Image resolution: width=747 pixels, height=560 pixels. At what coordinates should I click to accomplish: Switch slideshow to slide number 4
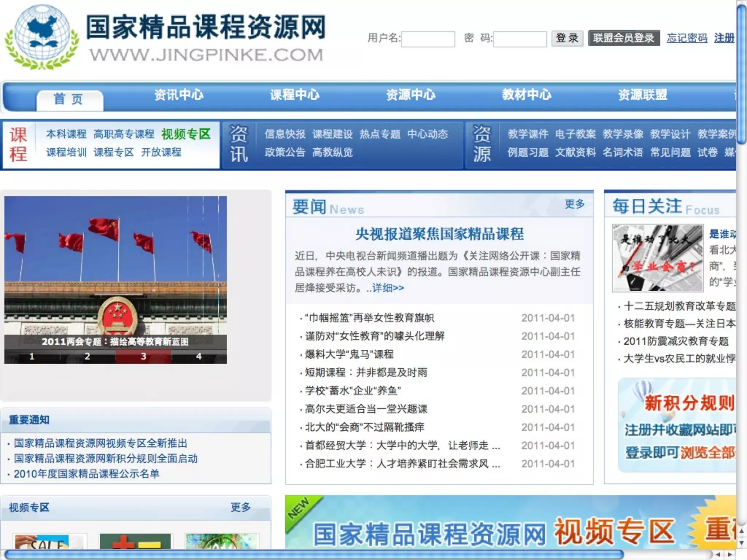(x=199, y=356)
